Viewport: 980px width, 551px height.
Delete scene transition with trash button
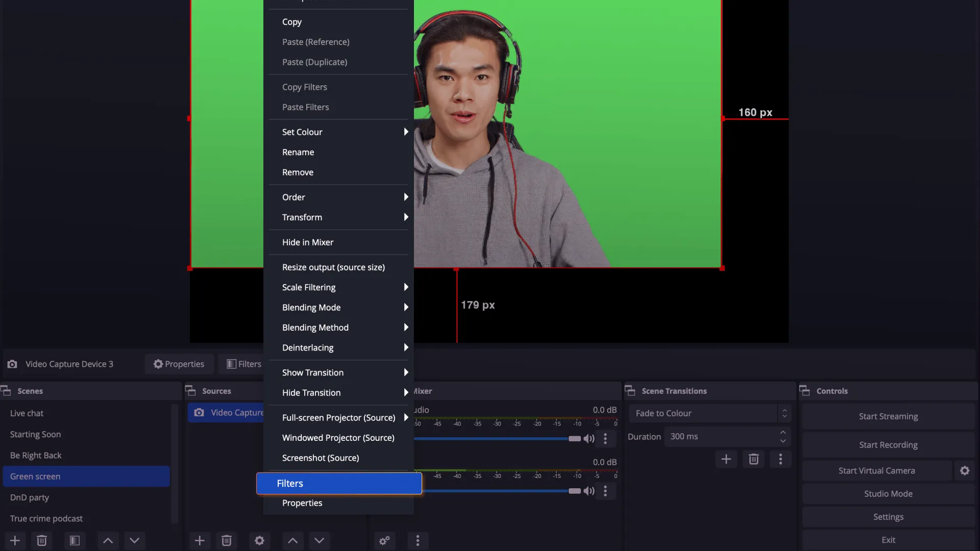click(753, 459)
